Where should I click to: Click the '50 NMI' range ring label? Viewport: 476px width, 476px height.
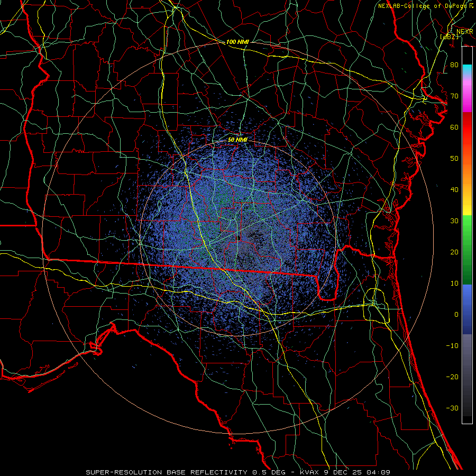click(x=237, y=140)
